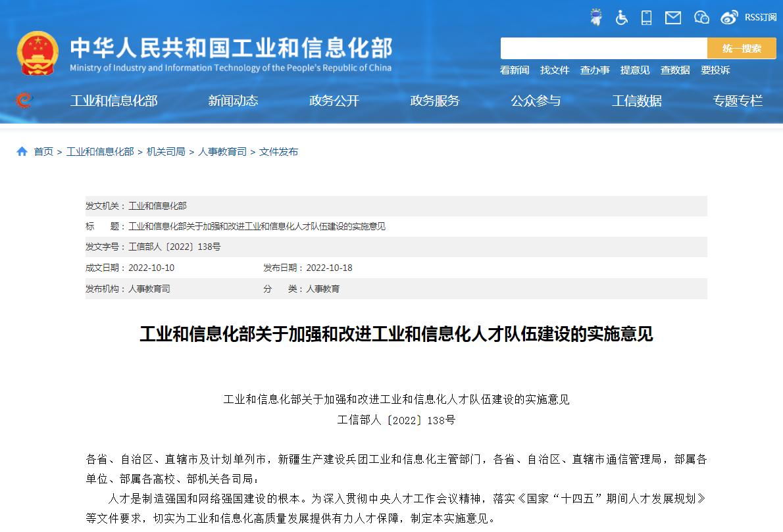Open the Weibo icon
This screenshot has width=783, height=532.
click(729, 18)
